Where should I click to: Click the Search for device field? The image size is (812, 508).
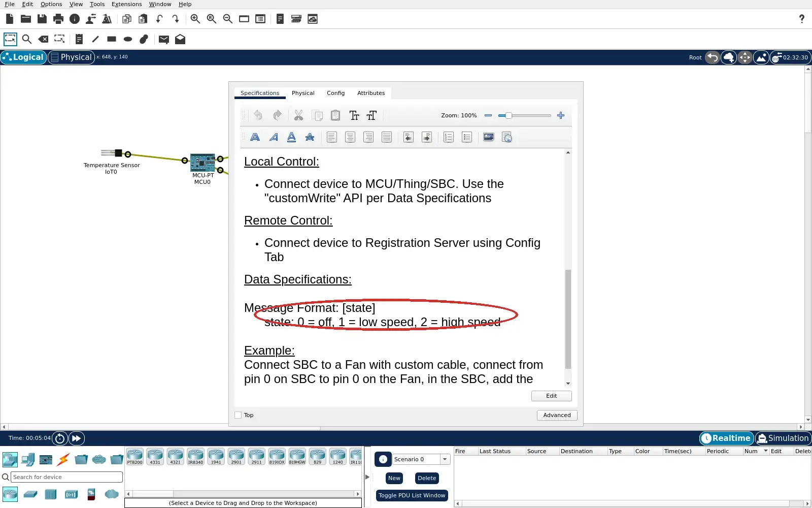(66, 477)
